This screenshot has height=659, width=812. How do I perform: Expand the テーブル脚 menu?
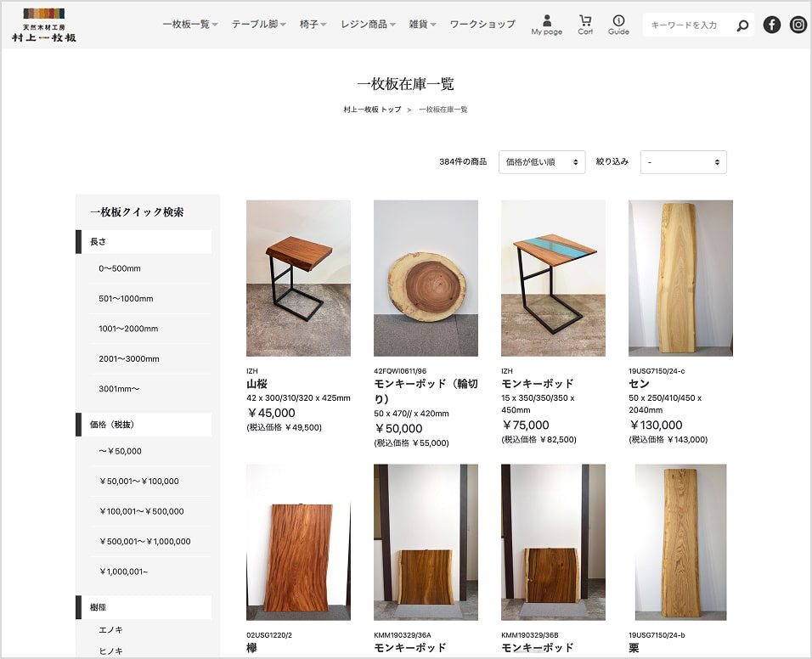click(258, 25)
